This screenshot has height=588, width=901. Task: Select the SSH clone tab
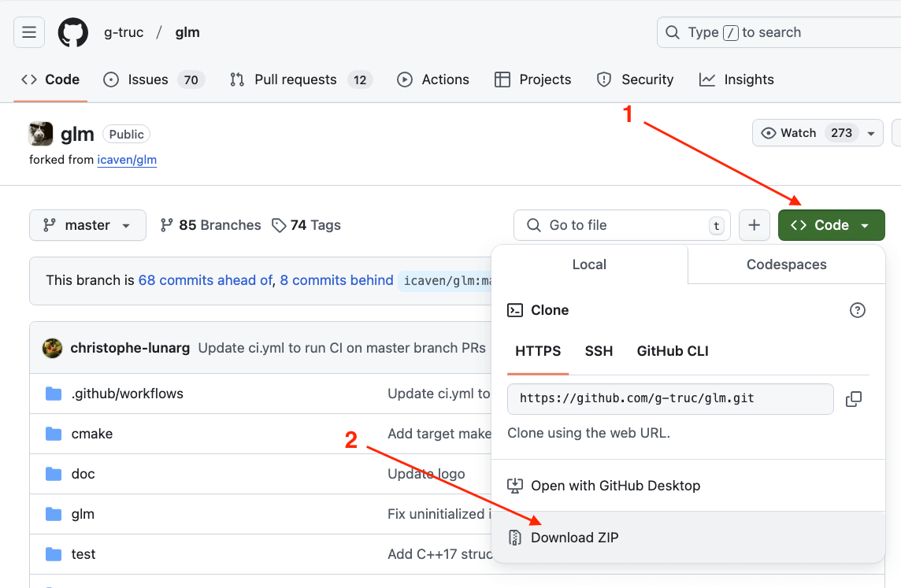click(x=599, y=351)
